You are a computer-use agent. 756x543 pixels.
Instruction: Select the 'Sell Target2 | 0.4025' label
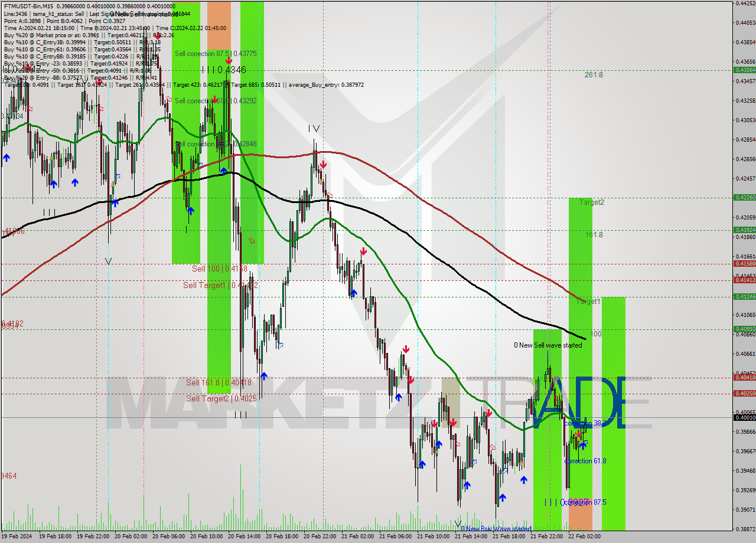[x=221, y=398]
